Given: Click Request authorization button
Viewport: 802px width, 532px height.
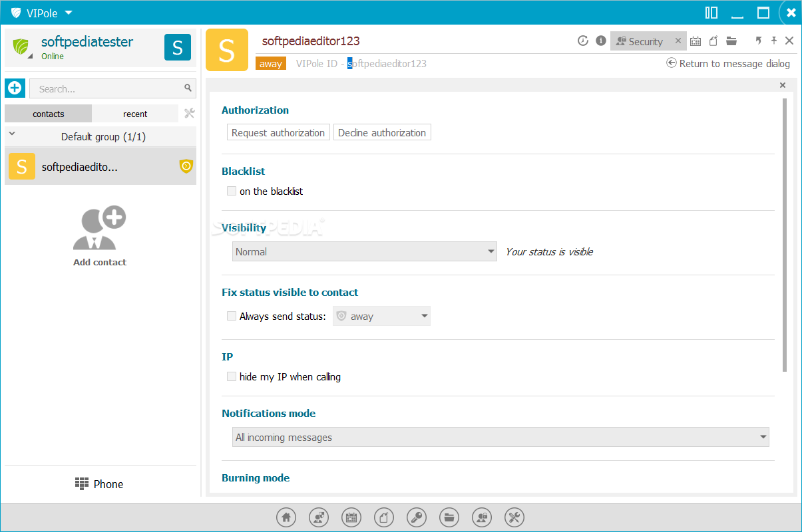Looking at the screenshot, I should point(278,132).
